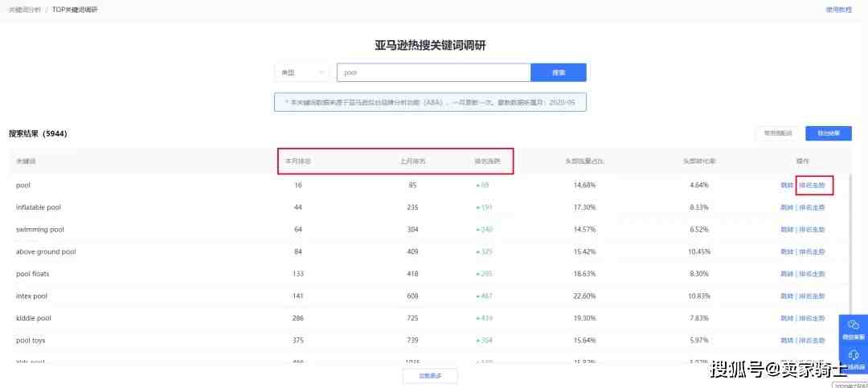Click the ABA data source notice banner
This screenshot has width=868, height=388.
430,102
